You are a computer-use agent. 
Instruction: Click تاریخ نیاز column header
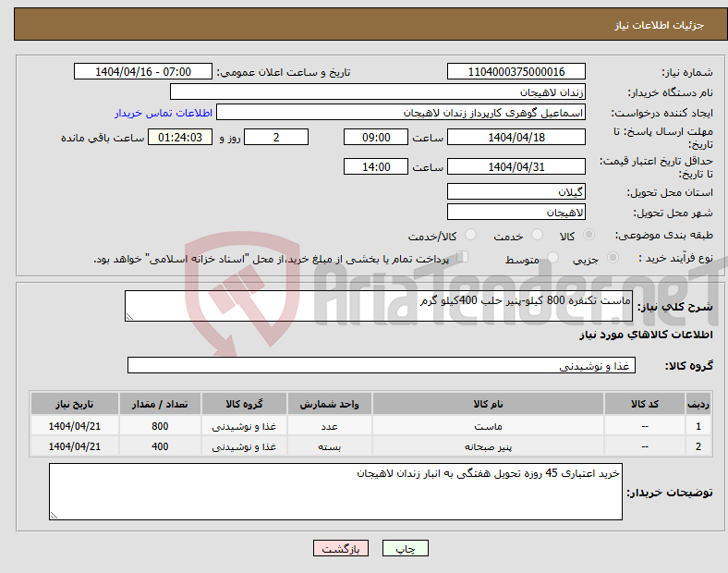(x=74, y=404)
